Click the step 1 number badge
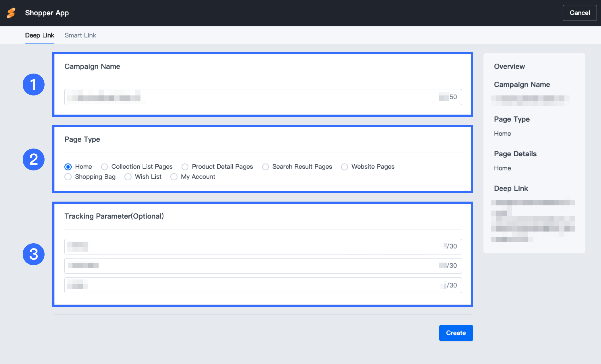Viewport: 601px width, 364px height. (33, 84)
